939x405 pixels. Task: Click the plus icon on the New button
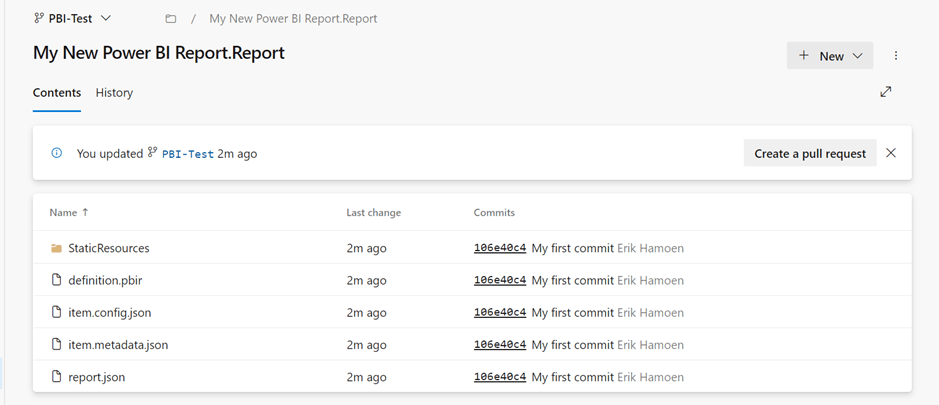click(x=804, y=55)
